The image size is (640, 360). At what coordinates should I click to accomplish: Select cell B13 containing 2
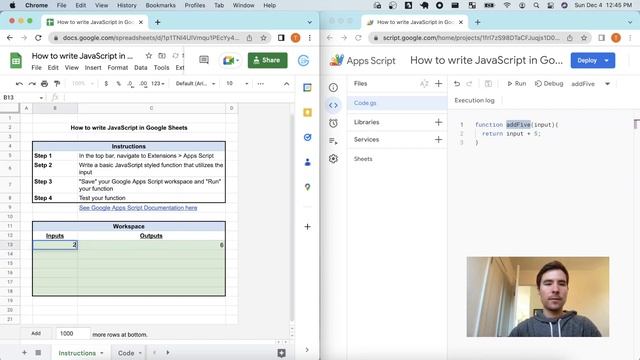55,245
